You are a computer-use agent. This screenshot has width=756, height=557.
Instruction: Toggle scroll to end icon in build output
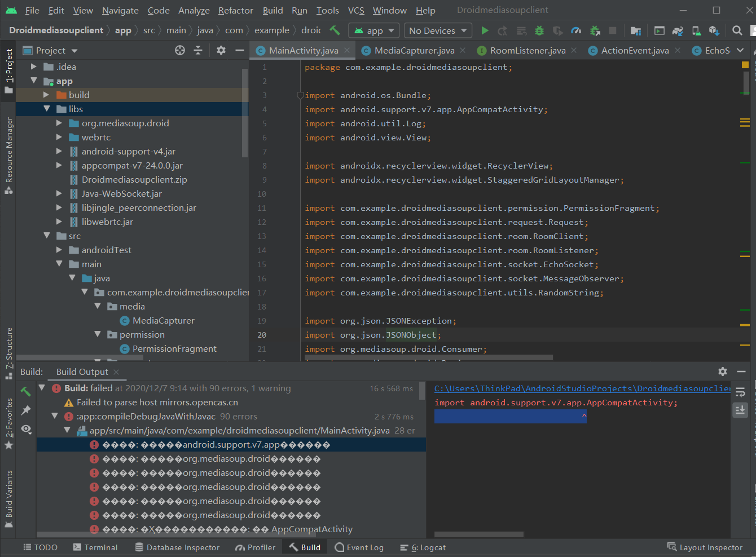point(740,410)
